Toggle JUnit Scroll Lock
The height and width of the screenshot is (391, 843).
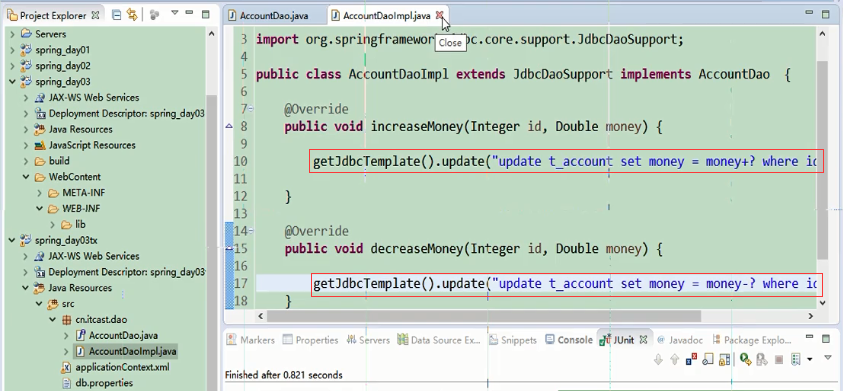click(725, 359)
